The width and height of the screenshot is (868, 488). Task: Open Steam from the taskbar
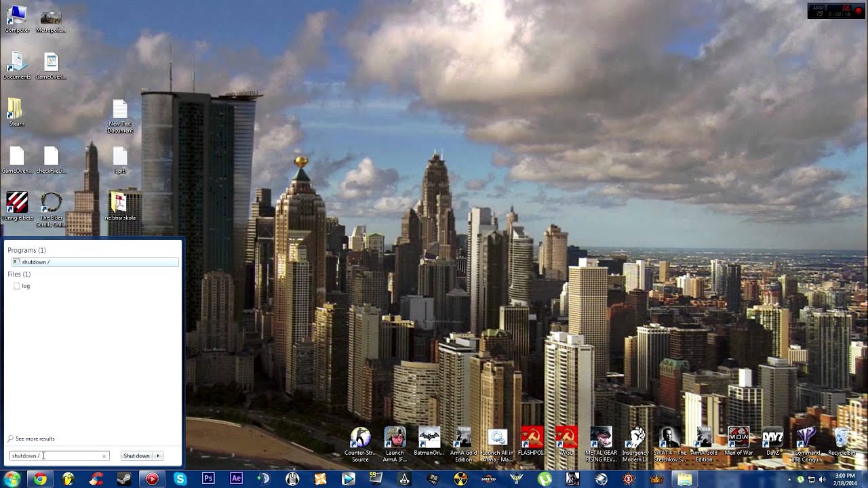click(x=124, y=479)
